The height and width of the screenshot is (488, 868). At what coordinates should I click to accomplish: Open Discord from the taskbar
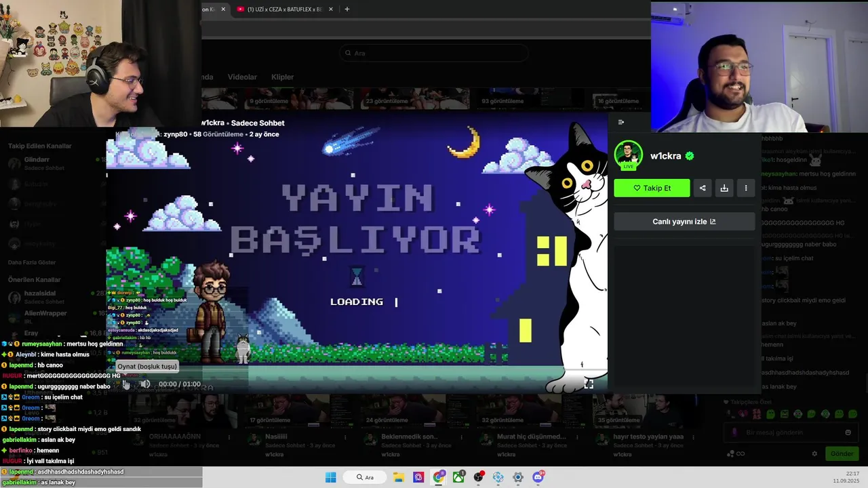click(538, 477)
